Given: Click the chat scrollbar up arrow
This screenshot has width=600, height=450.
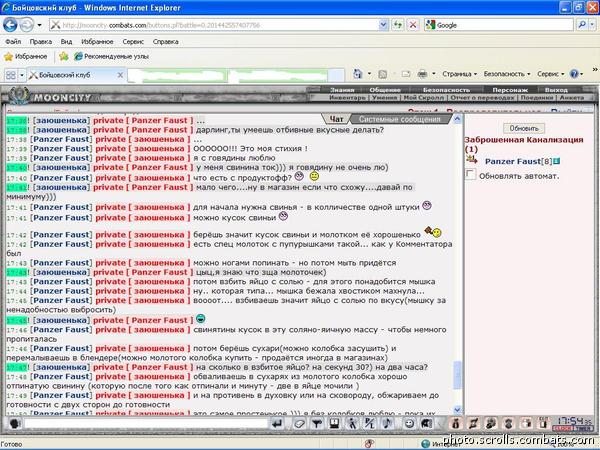Looking at the screenshot, I should (457, 119).
